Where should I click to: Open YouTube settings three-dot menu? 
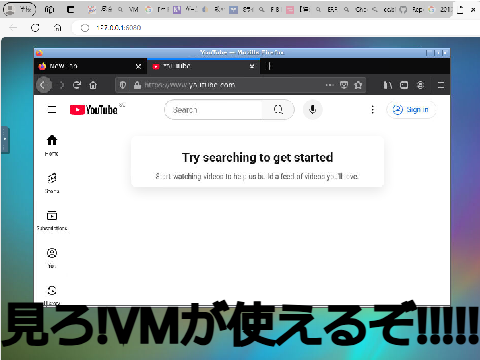[372, 109]
